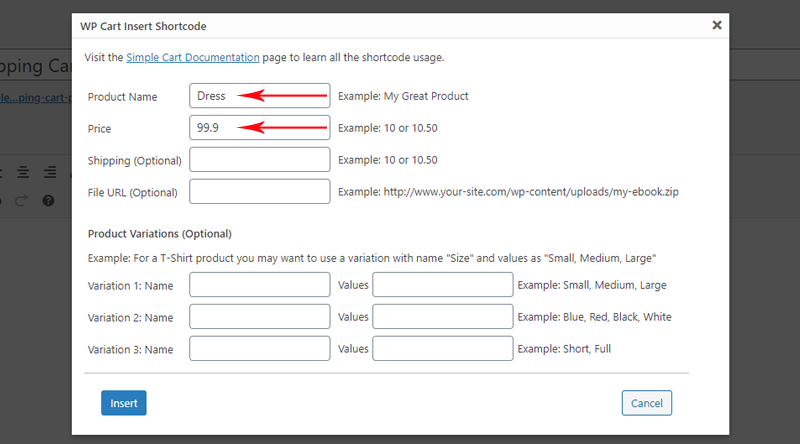Select the Variation 3 Values field

443,349
